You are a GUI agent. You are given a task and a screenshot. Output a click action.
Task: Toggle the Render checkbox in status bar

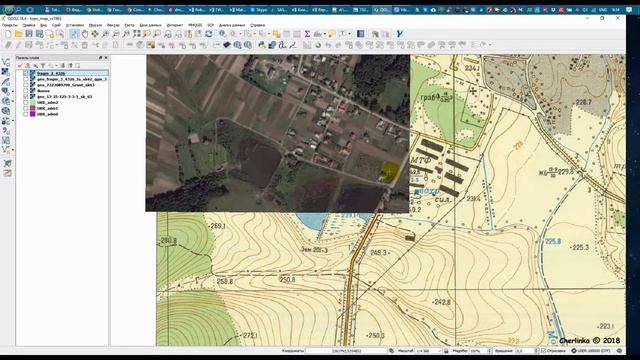pos(544,351)
